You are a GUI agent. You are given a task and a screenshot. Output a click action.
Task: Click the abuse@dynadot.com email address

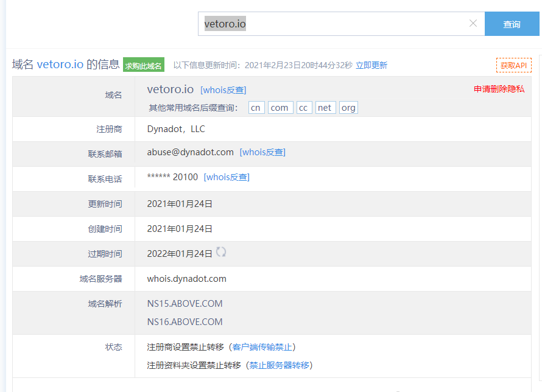click(x=190, y=152)
